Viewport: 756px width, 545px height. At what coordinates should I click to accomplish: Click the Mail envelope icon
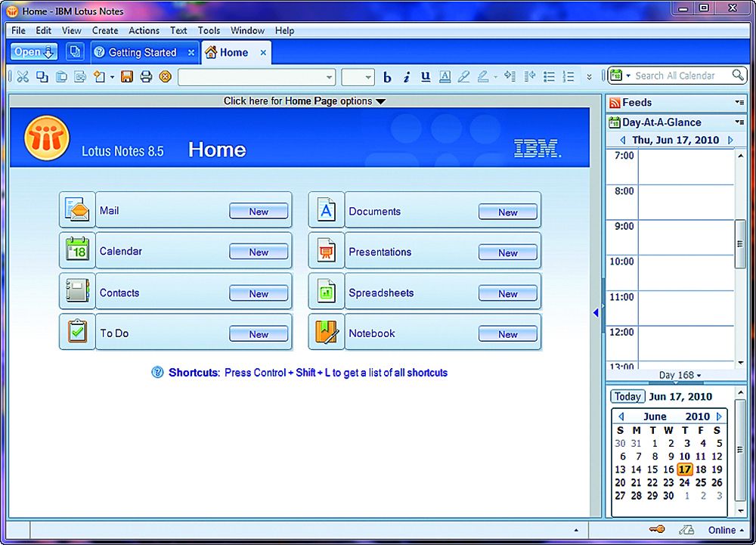pos(77,209)
